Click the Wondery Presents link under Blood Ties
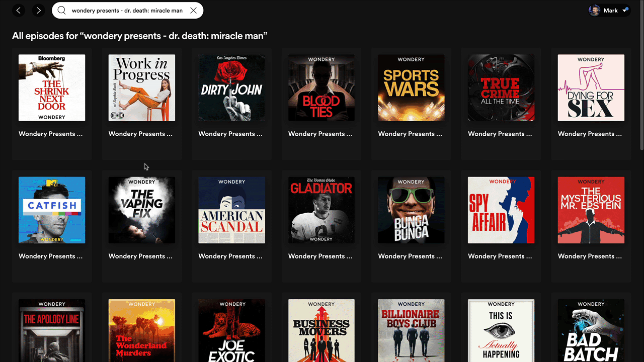 pos(320,134)
